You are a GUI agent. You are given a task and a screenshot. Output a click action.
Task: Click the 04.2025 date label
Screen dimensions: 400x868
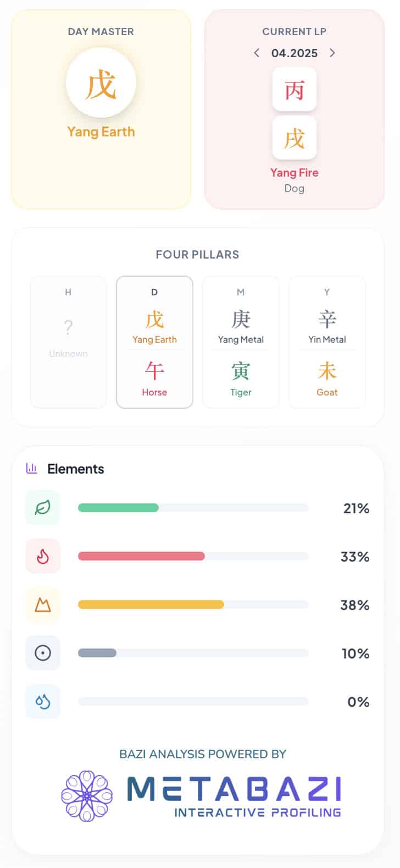pyautogui.click(x=295, y=53)
